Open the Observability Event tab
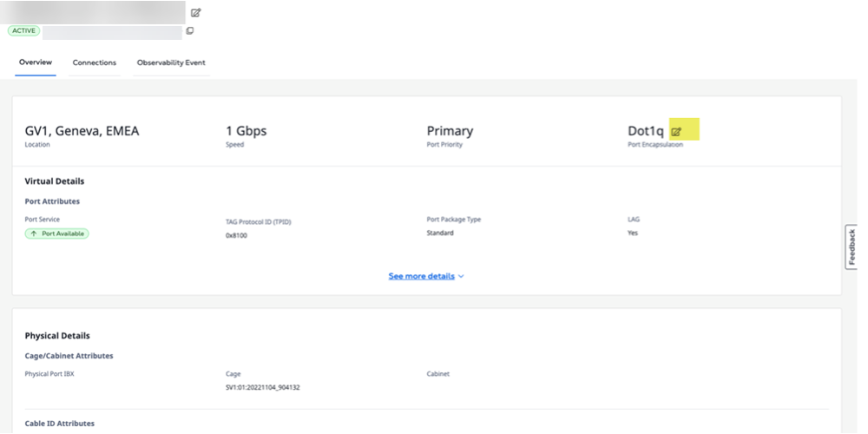 tap(171, 62)
